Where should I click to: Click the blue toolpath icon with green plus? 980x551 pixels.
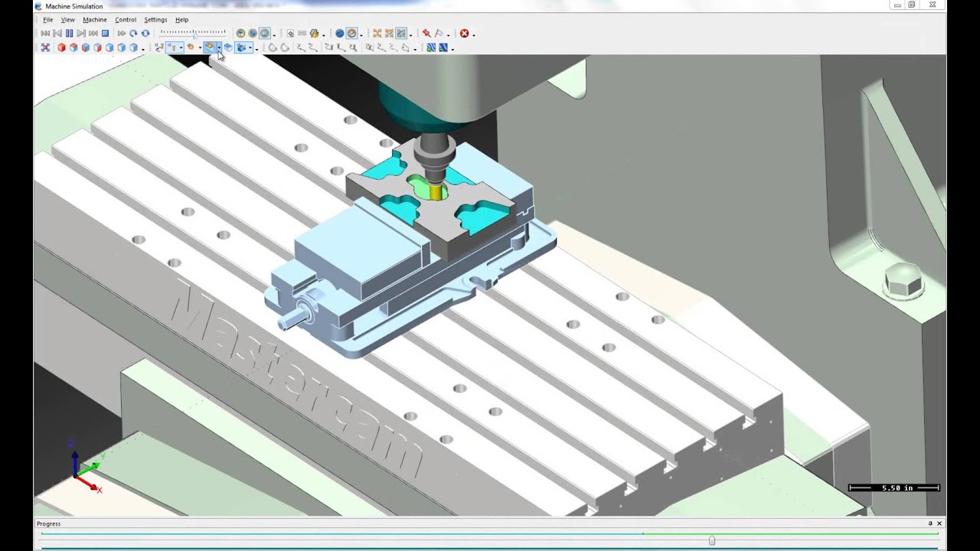pyautogui.click(x=431, y=47)
